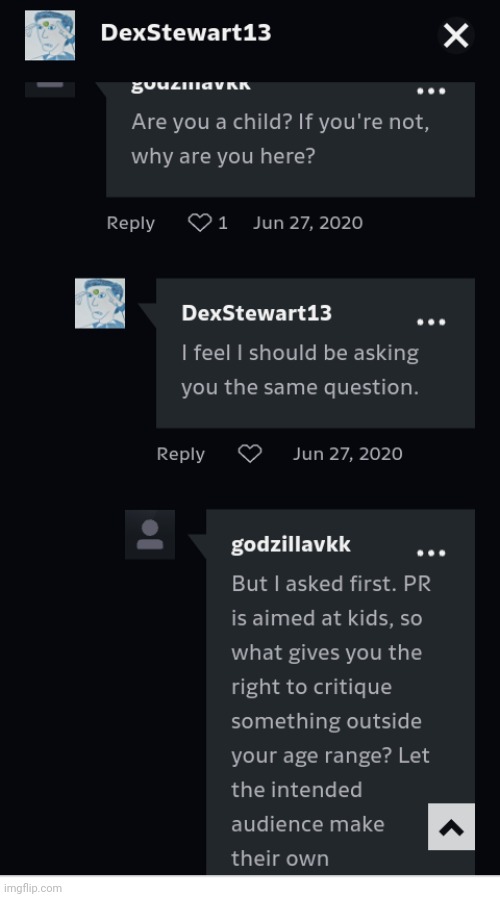Open the partially hidden godzillavkk avatar at top
Viewport: 500px width, 897px height.
click(50, 89)
